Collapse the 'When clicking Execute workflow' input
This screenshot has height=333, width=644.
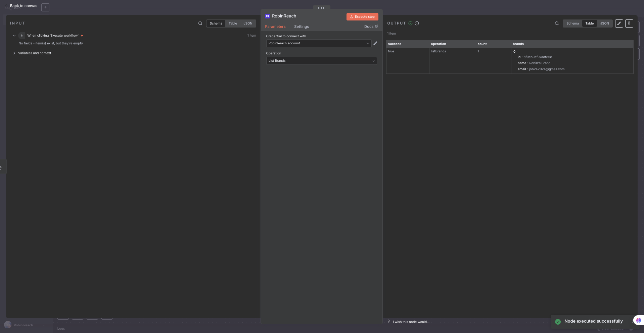coord(14,36)
